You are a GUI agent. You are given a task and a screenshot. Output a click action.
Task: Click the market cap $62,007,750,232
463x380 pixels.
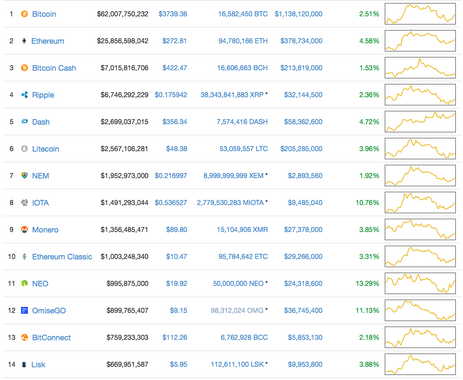click(123, 14)
